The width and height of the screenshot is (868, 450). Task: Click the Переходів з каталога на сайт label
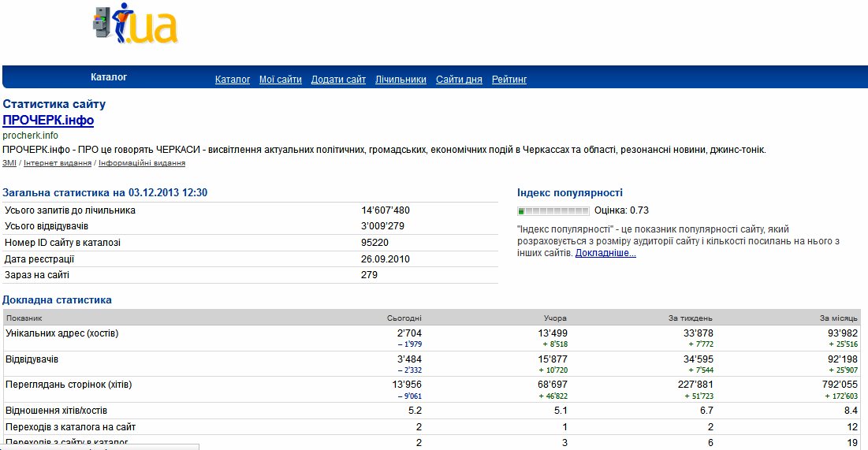pos(70,427)
